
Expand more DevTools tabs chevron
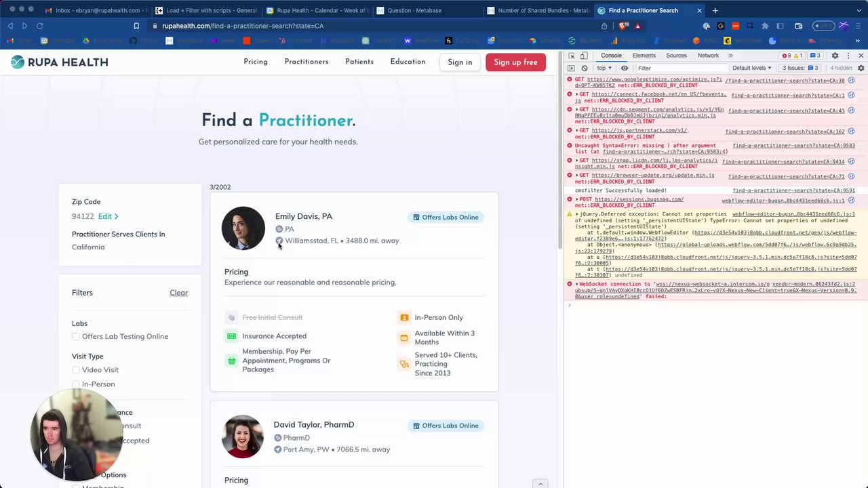click(730, 56)
